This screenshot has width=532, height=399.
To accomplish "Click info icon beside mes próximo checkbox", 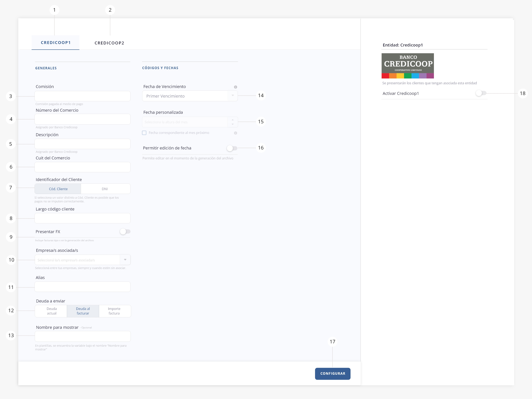I will (235, 133).
